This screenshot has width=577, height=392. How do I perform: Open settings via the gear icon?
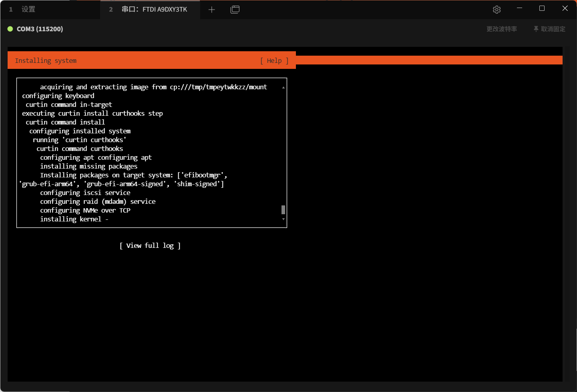click(x=497, y=10)
